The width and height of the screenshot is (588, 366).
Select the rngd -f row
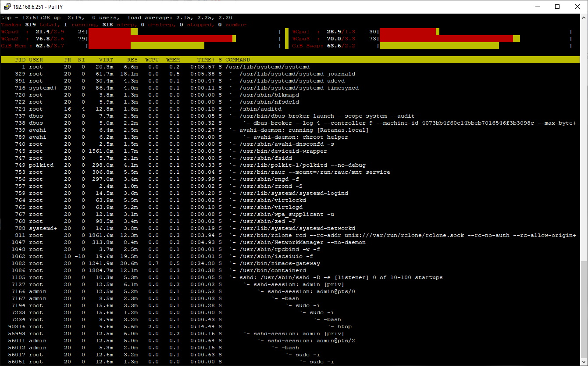pyautogui.click(x=290, y=179)
